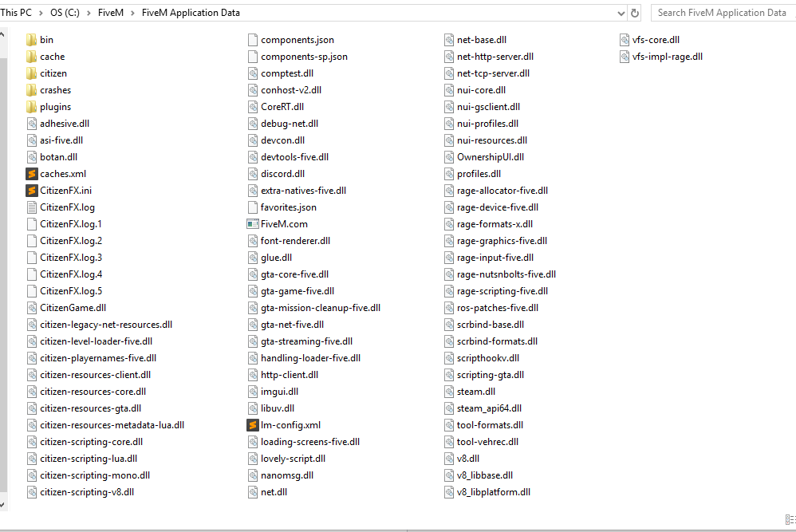
Task: Select the lm-config.xml Sublime icon
Action: coord(252,425)
